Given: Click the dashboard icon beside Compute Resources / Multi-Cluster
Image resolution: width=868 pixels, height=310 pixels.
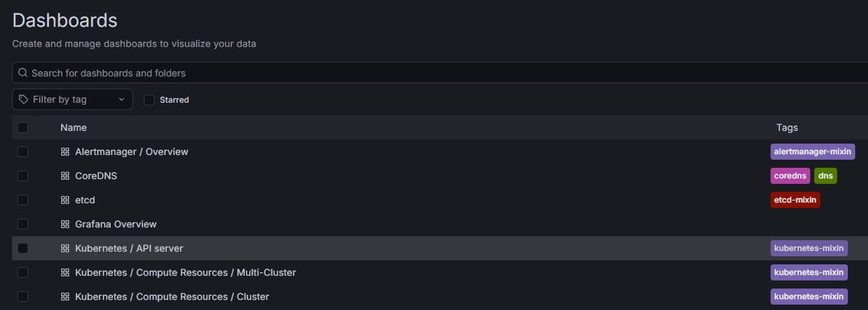Looking at the screenshot, I should pyautogui.click(x=65, y=272).
